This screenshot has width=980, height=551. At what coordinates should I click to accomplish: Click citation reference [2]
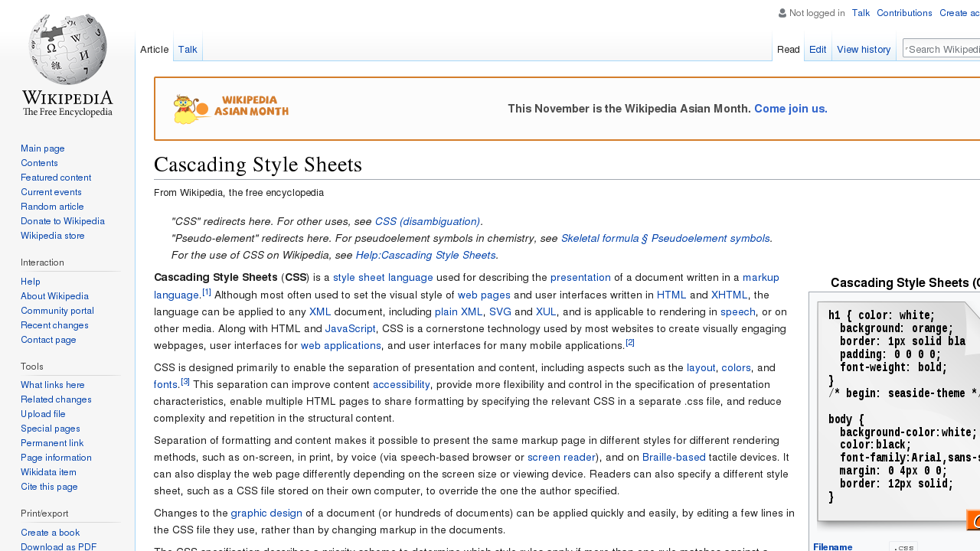(630, 342)
